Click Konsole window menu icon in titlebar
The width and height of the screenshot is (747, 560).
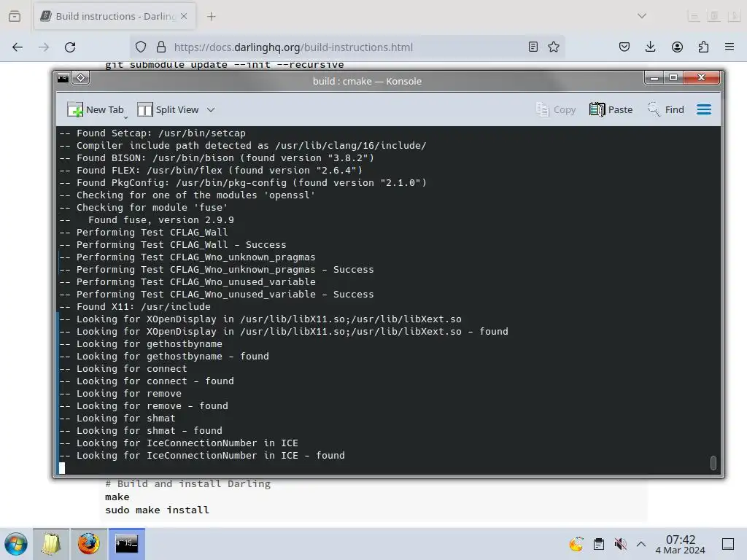click(63, 77)
